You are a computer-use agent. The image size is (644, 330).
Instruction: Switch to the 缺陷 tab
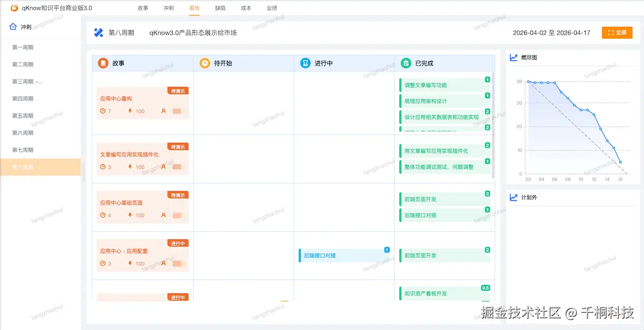pos(219,8)
